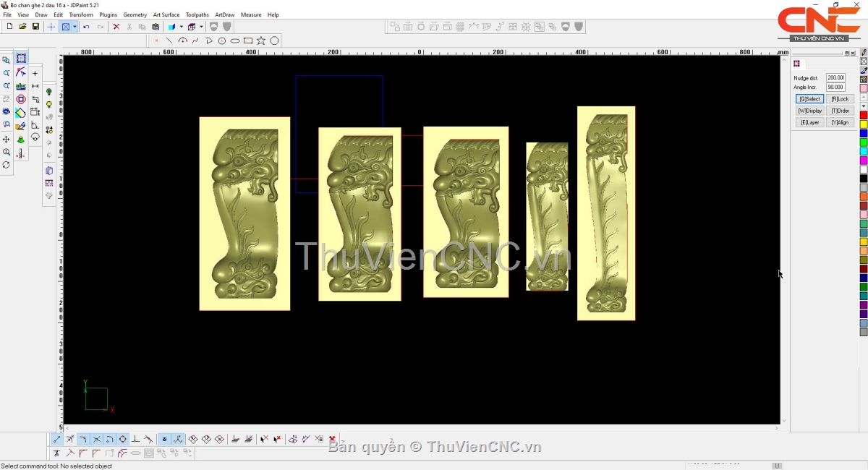Image resolution: width=868 pixels, height=470 pixels.
Task: Select the star shape drawing tool
Action: 261,40
